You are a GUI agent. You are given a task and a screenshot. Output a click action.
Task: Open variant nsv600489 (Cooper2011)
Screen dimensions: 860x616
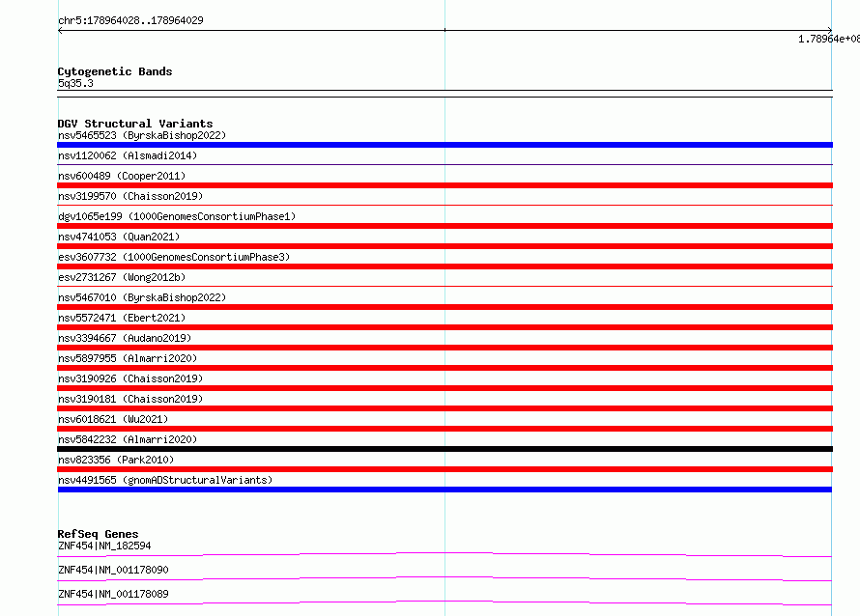122,176
